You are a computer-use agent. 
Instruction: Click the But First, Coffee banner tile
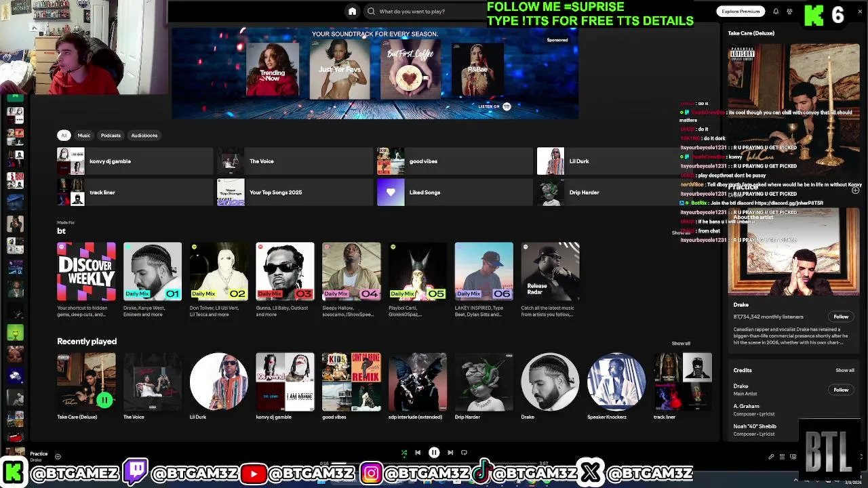coord(410,70)
